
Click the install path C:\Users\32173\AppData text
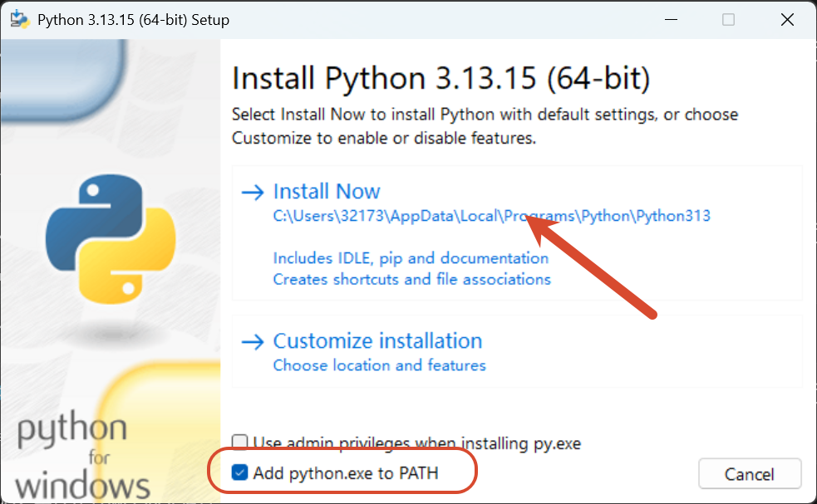(x=491, y=216)
